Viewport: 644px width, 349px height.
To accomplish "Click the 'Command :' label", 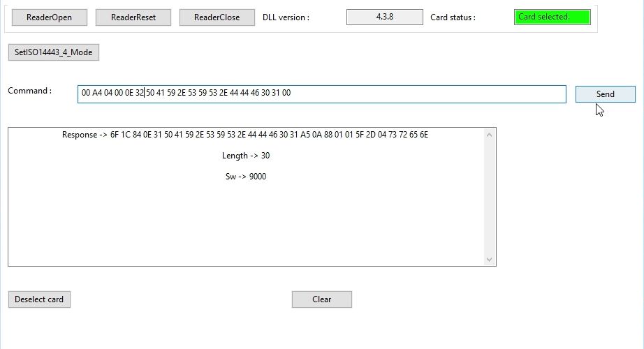I will pyautogui.click(x=29, y=91).
